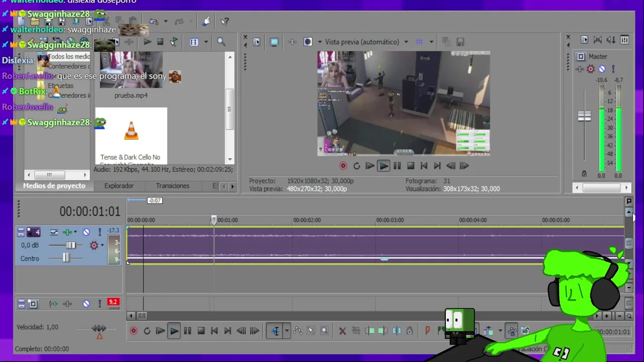
Task: Select the prueba.mp4 thumbnail
Action: (131, 69)
